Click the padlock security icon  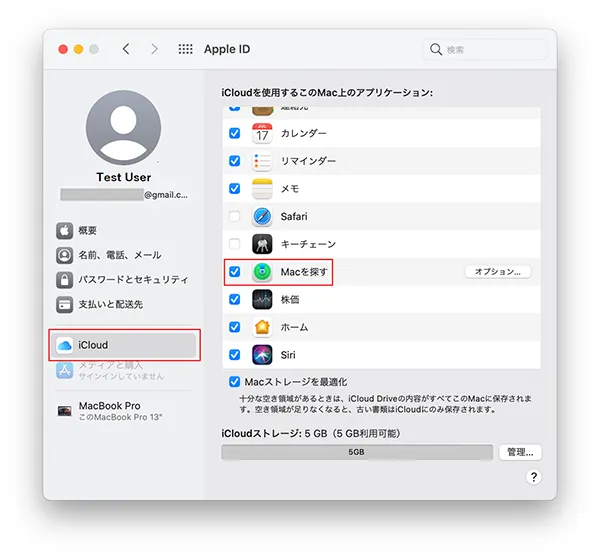[x=64, y=280]
